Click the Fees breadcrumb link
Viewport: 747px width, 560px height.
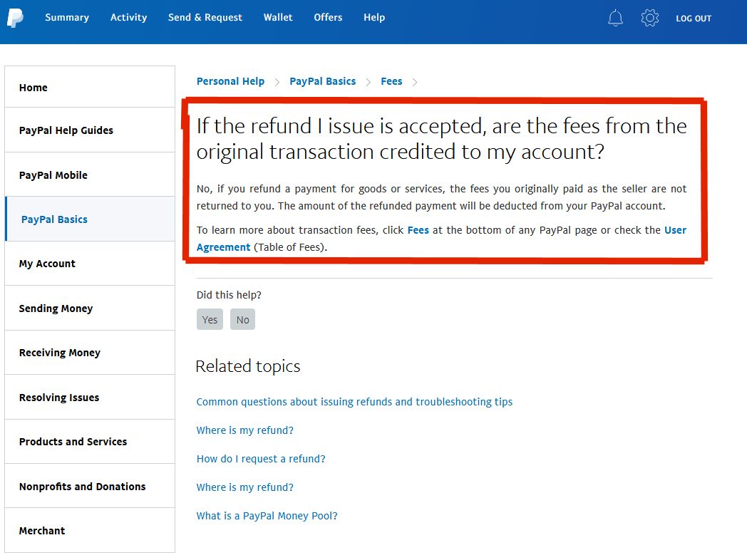391,81
